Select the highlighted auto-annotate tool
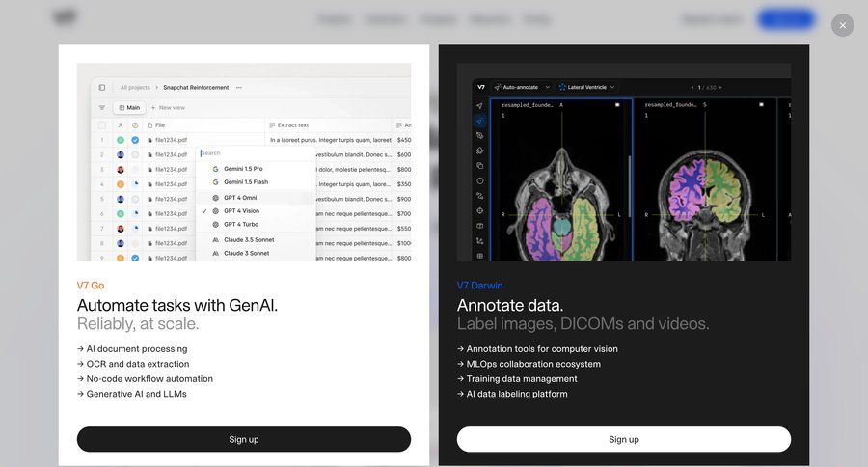The height and width of the screenshot is (467, 868). (x=479, y=121)
